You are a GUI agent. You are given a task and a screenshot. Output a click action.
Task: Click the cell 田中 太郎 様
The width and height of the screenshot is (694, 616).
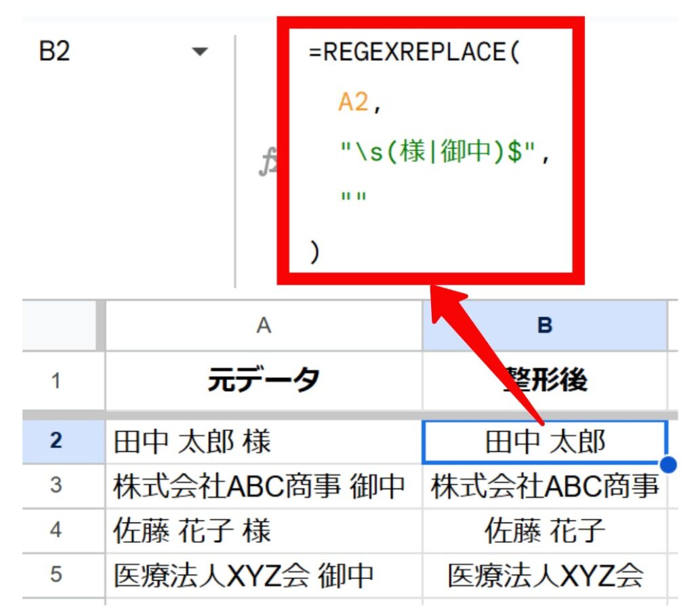[264, 442]
